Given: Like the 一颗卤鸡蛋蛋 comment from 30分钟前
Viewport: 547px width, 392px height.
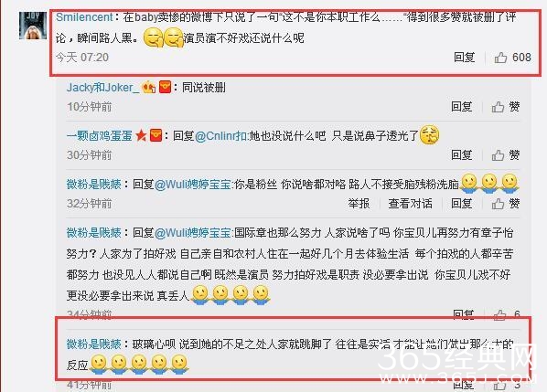Looking at the screenshot, I should (x=506, y=155).
